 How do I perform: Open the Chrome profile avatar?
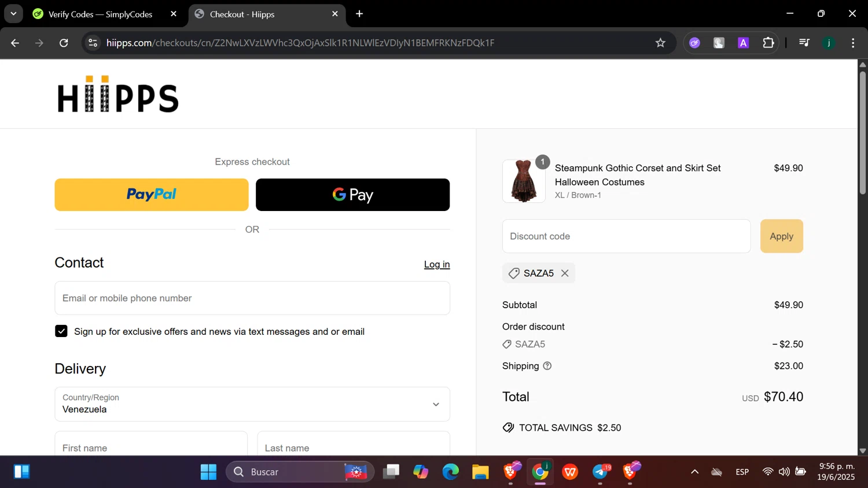click(x=829, y=43)
